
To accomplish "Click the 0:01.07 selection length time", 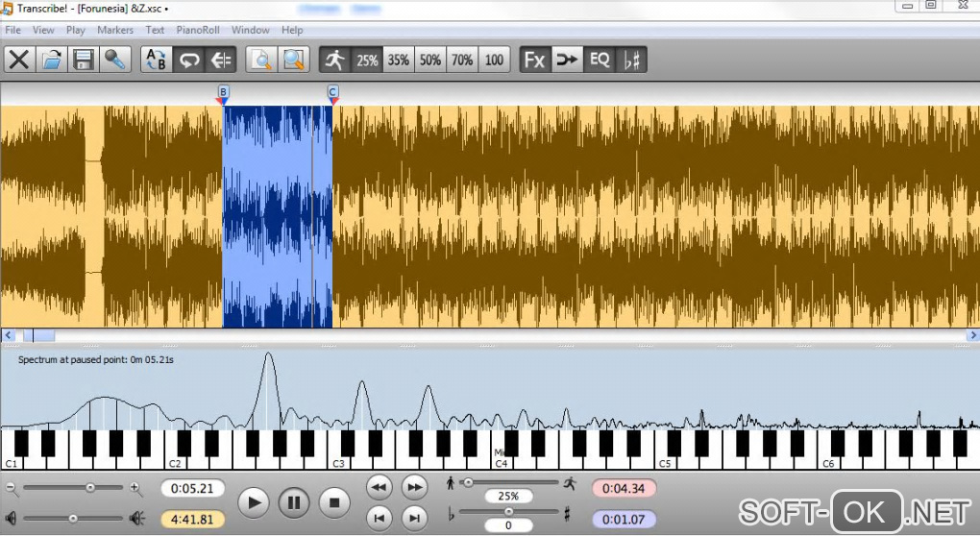I will point(624,519).
